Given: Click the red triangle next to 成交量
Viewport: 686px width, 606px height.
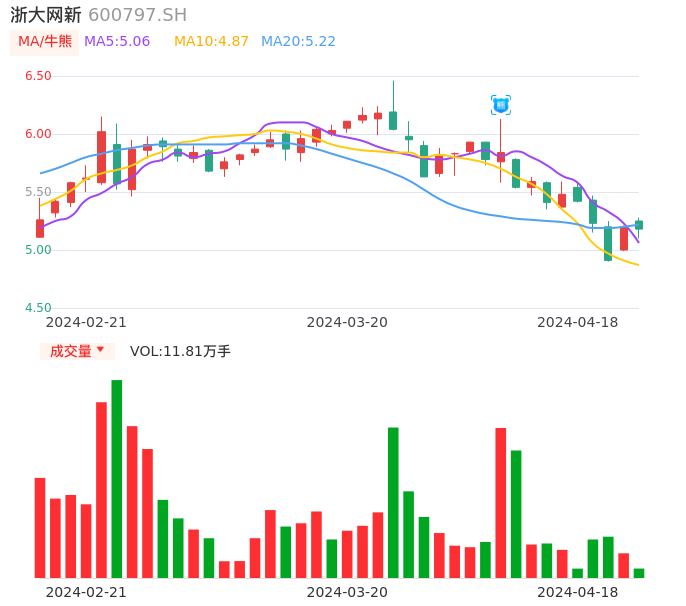Looking at the screenshot, I should coord(100,350).
